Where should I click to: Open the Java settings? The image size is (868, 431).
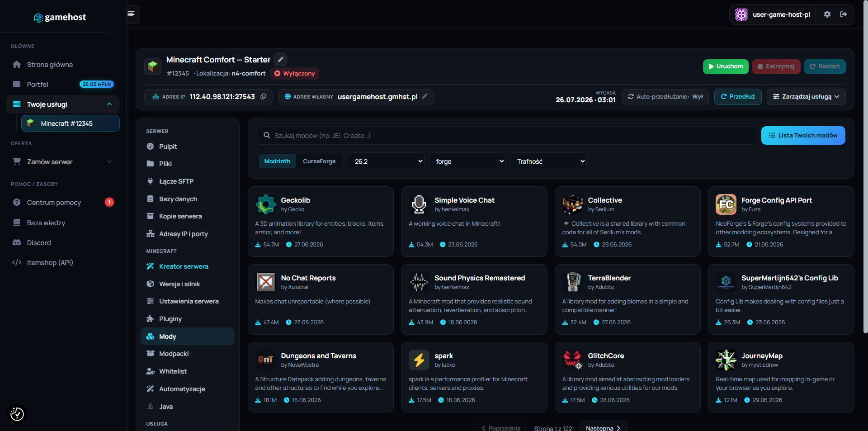click(188, 406)
